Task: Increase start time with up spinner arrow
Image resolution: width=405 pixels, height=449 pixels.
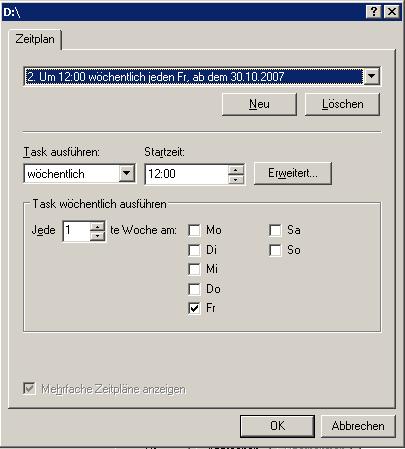Action: tap(236, 170)
